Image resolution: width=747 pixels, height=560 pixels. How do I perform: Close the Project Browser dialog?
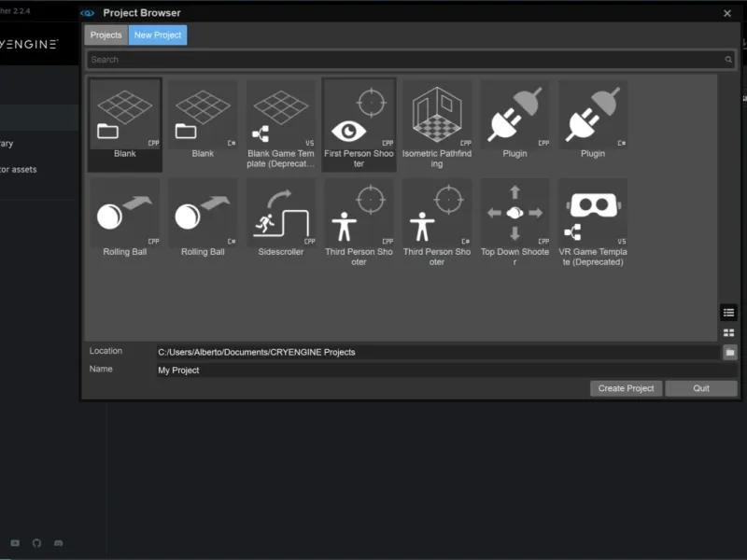point(727,13)
